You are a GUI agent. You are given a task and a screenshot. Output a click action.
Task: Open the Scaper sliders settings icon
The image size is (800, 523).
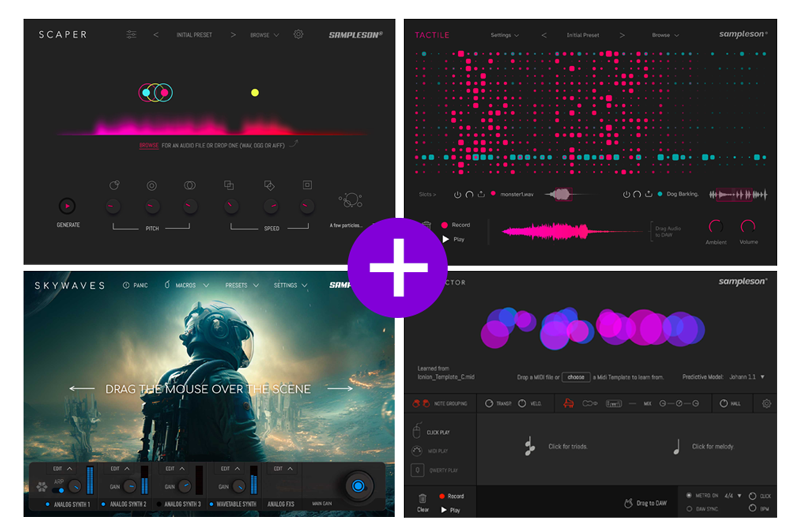tap(131, 35)
